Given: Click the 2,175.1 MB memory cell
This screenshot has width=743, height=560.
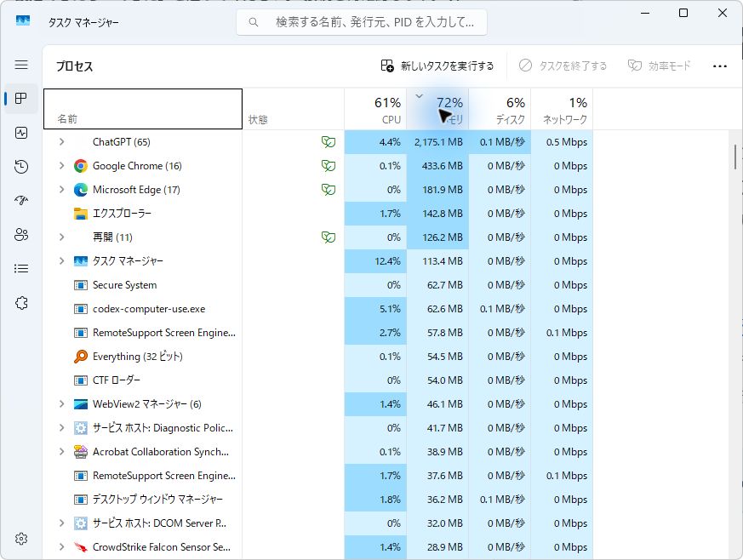Looking at the screenshot, I should click(x=438, y=141).
